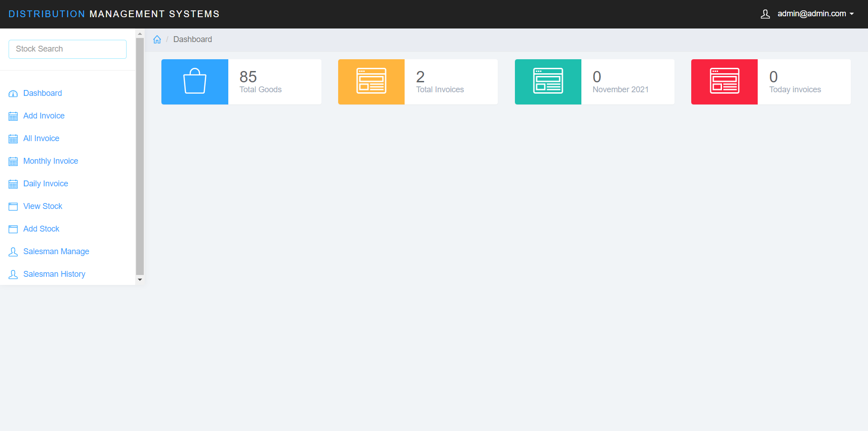Open Add Stock from the sidebar
868x431 pixels.
[41, 229]
